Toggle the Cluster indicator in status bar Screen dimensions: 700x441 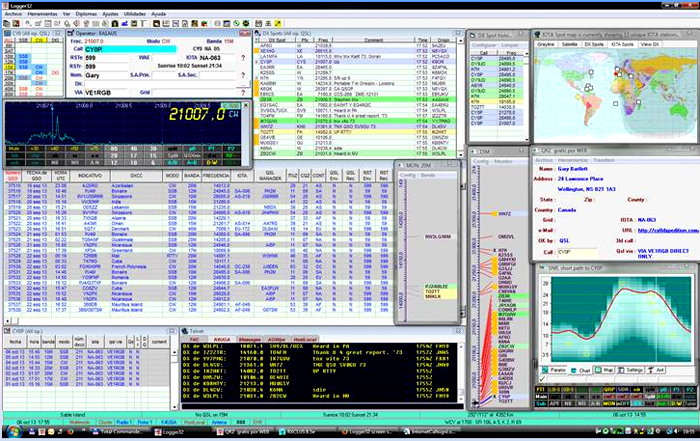point(106,422)
